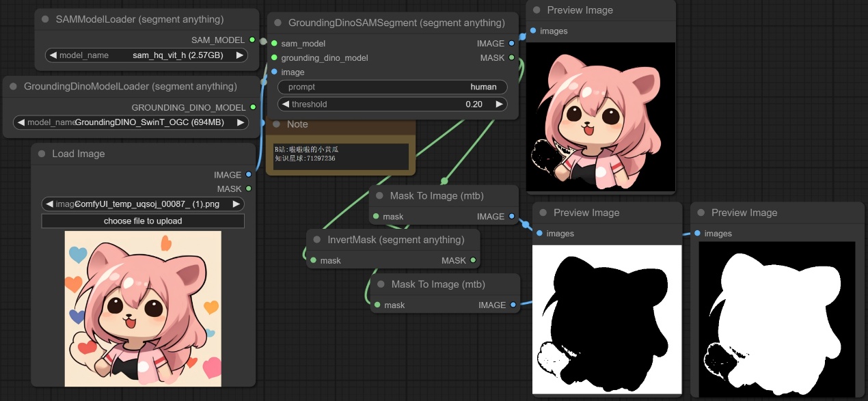Screen dimensions: 868x401
Task: Click the GROUNDING_DINO_MODEL output connector
Action: (x=253, y=108)
